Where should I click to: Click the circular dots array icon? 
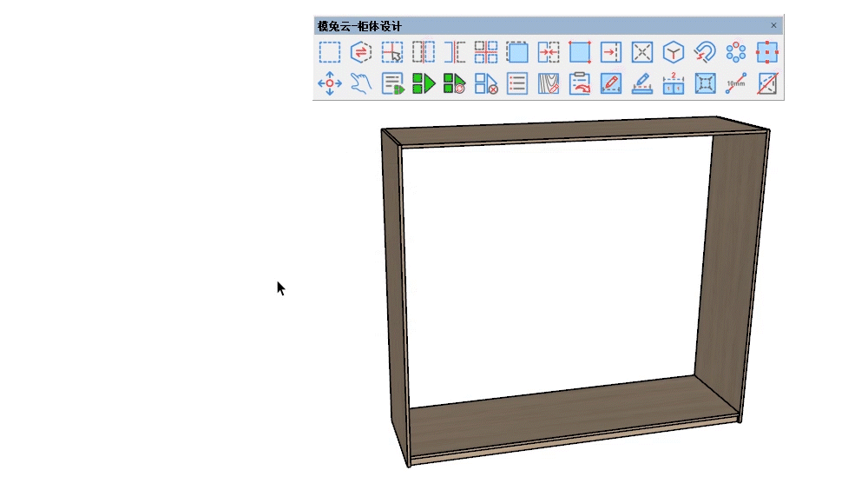(736, 53)
